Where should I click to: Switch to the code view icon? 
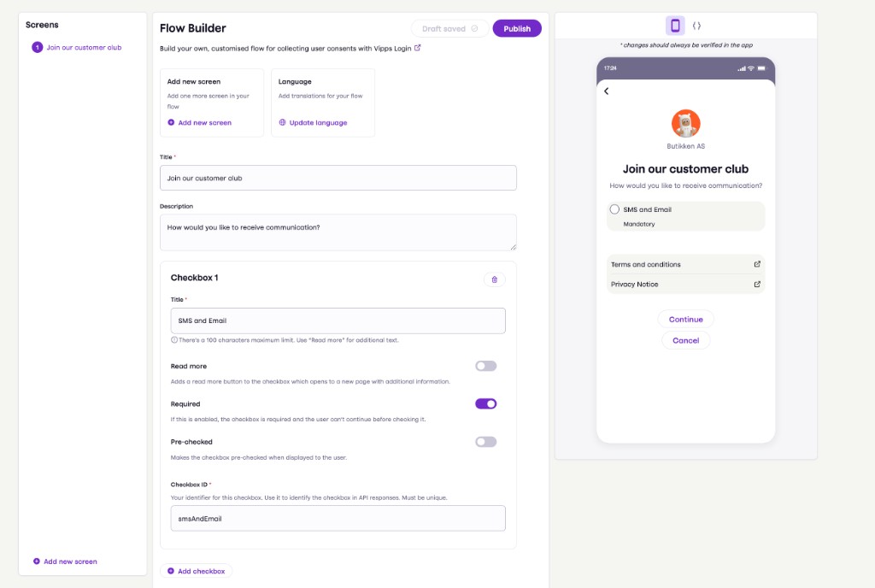pyautogui.click(x=696, y=26)
